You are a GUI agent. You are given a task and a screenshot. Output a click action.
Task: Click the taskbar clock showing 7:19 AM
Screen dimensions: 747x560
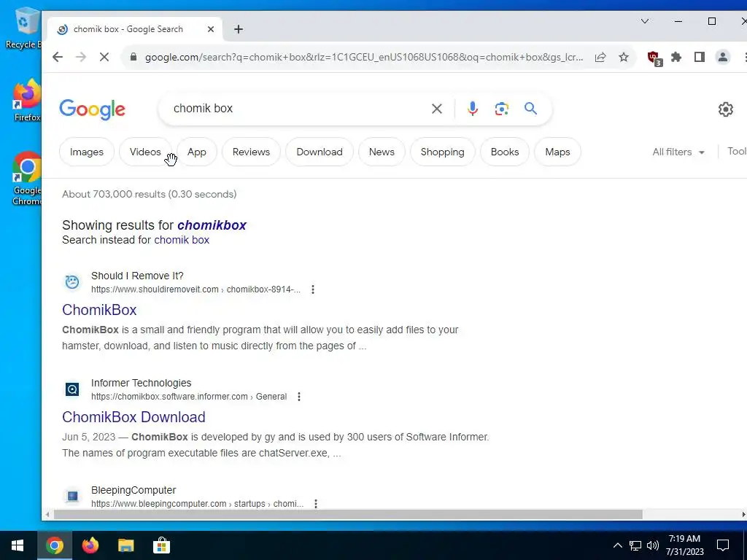[684, 545]
